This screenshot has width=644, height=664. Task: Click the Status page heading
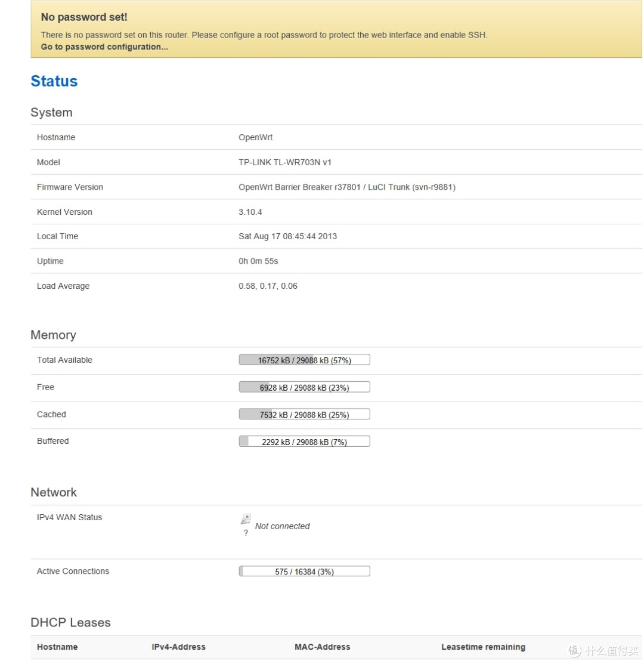click(x=54, y=81)
